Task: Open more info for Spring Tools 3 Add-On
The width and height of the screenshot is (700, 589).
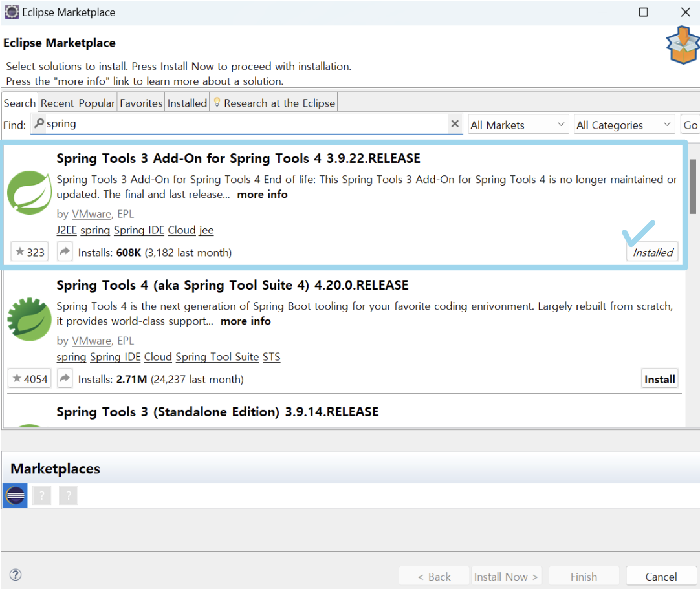Action: tap(262, 194)
